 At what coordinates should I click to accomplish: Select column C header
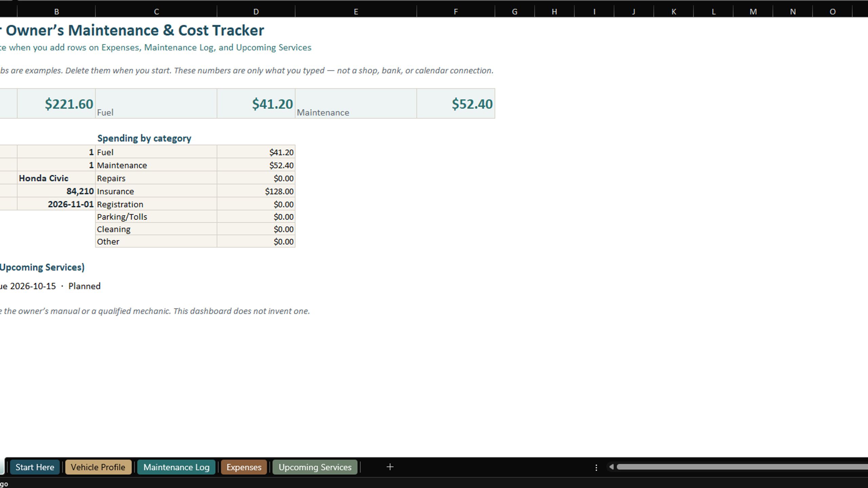click(156, 12)
